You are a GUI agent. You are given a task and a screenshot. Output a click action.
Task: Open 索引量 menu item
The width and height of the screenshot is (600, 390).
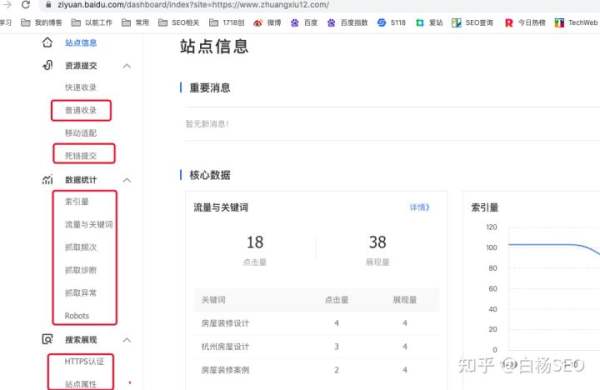[x=77, y=201]
